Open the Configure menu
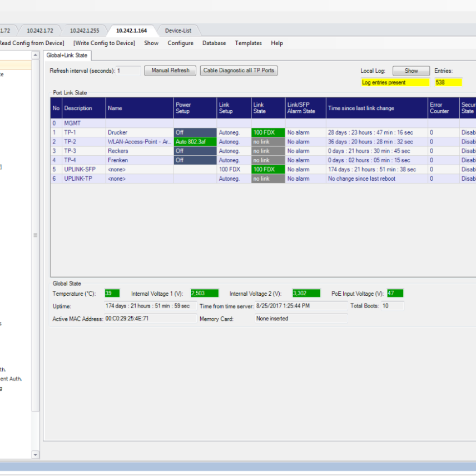The image size is (476, 476). (x=180, y=43)
